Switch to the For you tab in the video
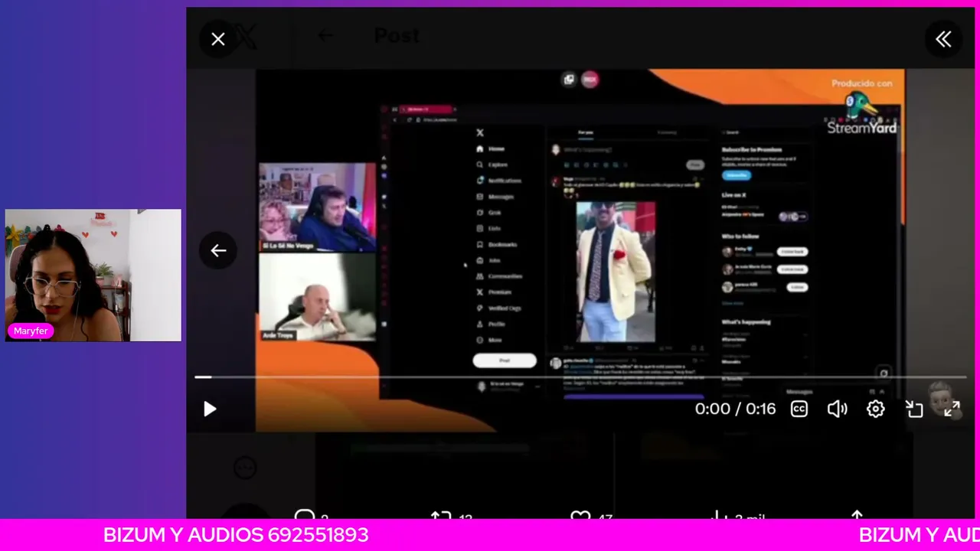The image size is (980, 551). pyautogui.click(x=586, y=132)
